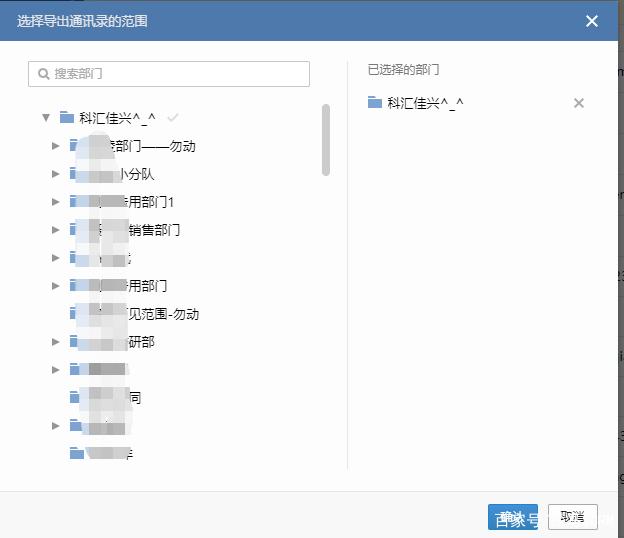Toggle checkmark next to 科汇佳兴^_^
The height and width of the screenshot is (538, 624).
(173, 117)
